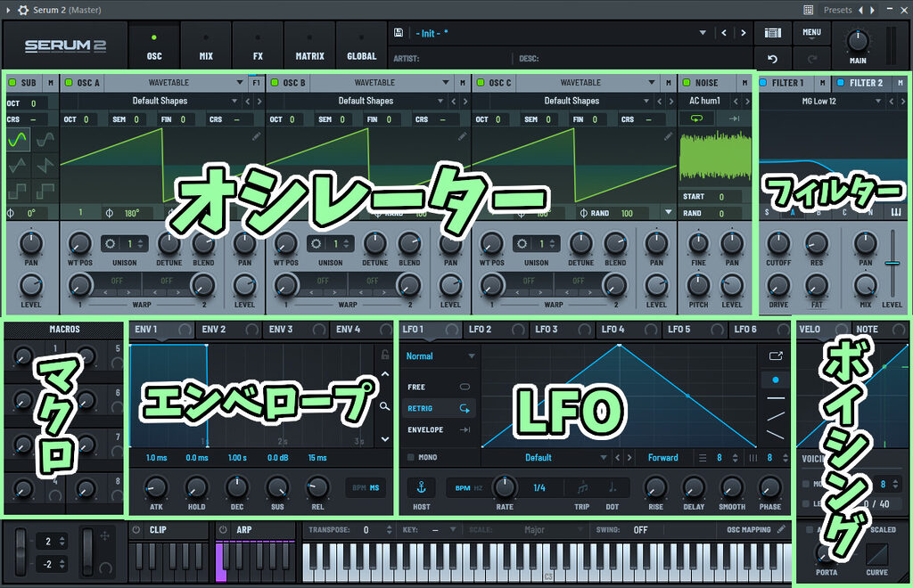The width and height of the screenshot is (913, 588).
Task: Open the KEY selection dropdown
Action: (x=442, y=530)
